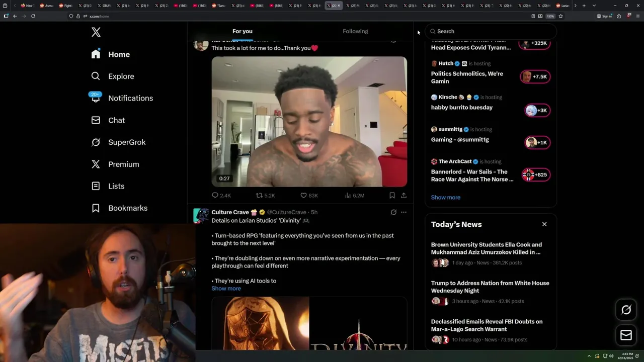Click Grok icon on Culture Crave post
The width and height of the screenshot is (644, 362).
point(393,212)
